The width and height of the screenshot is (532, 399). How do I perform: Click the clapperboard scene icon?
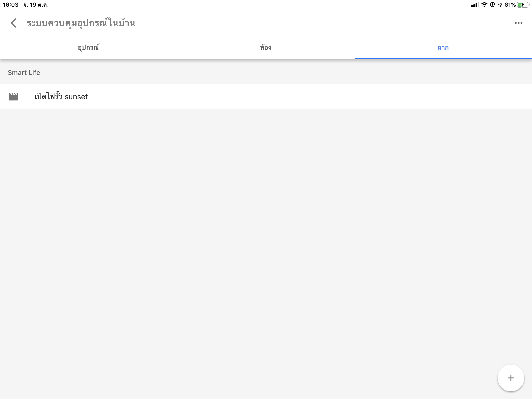[13, 96]
